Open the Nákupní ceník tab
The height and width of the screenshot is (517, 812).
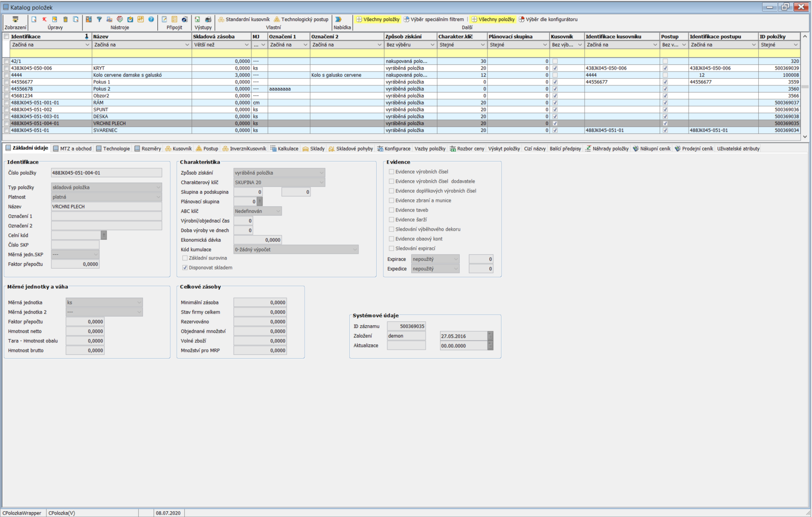pos(651,149)
